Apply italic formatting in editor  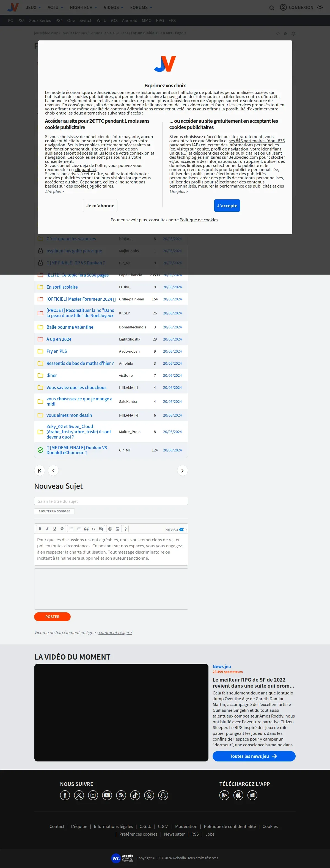pyautogui.click(x=47, y=529)
